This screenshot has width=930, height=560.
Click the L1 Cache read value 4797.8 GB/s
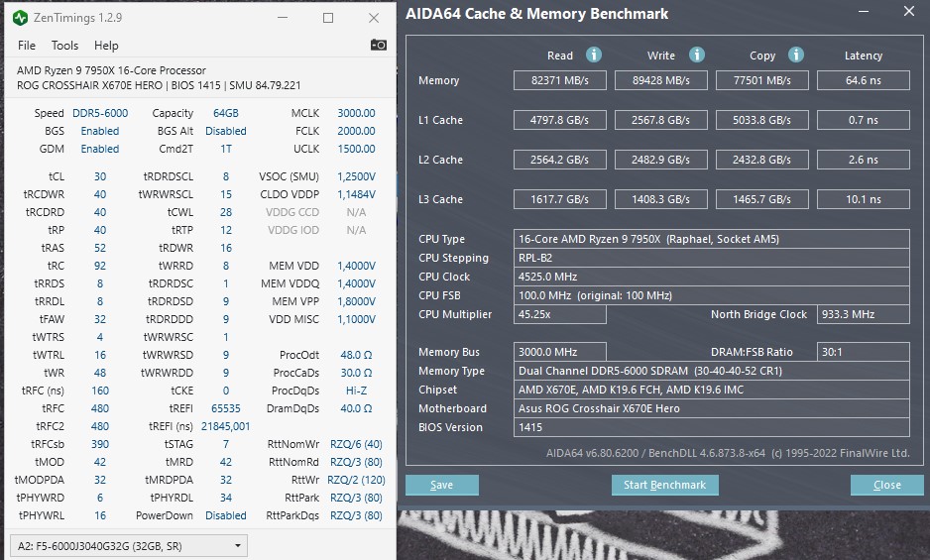[560, 120]
